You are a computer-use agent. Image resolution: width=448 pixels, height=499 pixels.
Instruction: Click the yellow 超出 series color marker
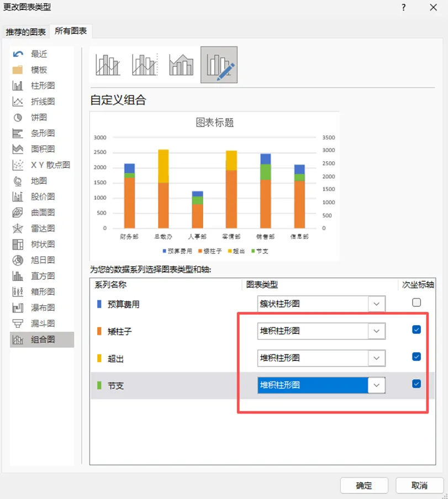click(x=99, y=358)
